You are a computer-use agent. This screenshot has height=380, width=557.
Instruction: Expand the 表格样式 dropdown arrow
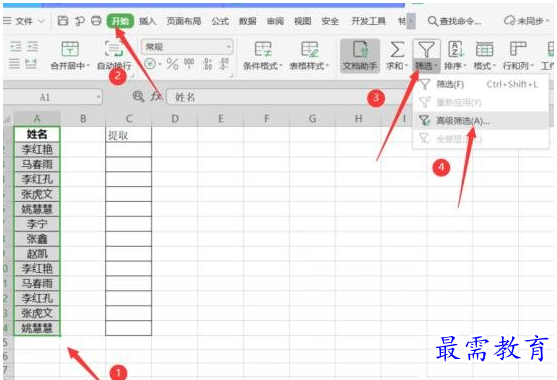pos(327,66)
